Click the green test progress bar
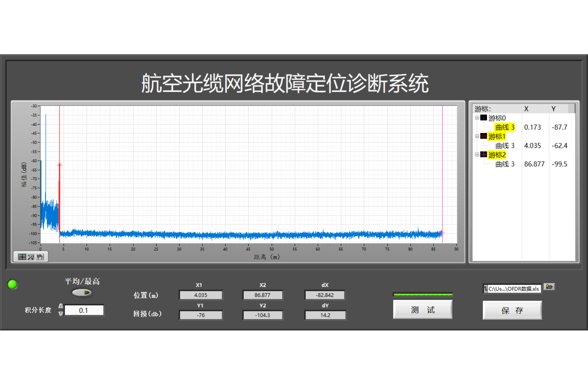The width and height of the screenshot is (588, 385). pyautogui.click(x=423, y=295)
